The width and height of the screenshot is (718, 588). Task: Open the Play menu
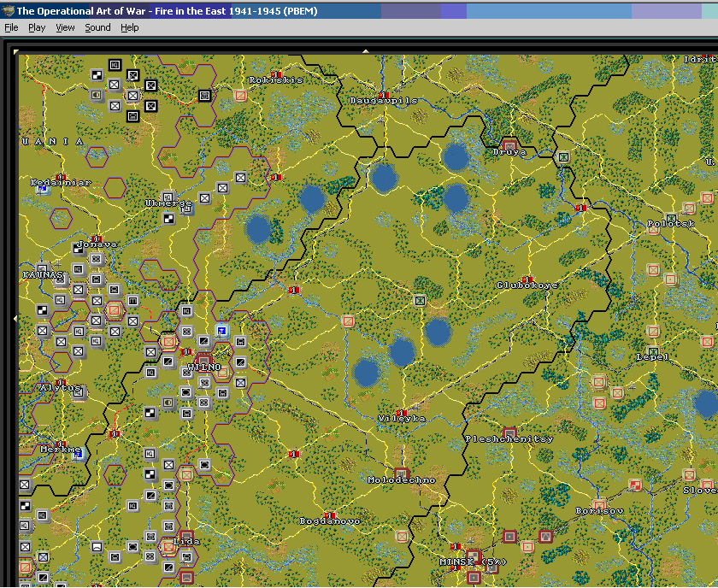coord(37,27)
